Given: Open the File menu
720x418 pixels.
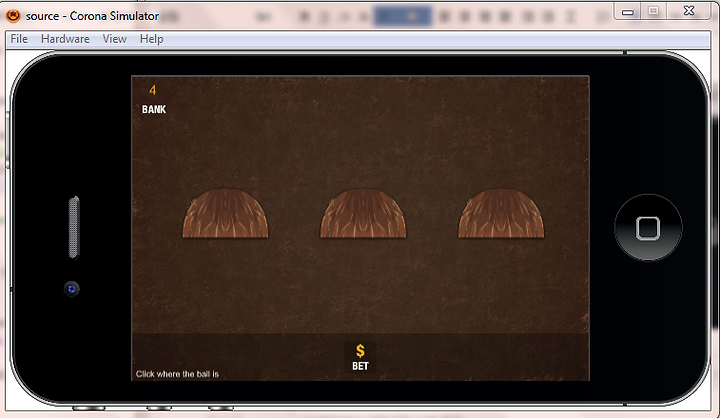Looking at the screenshot, I should (19, 39).
